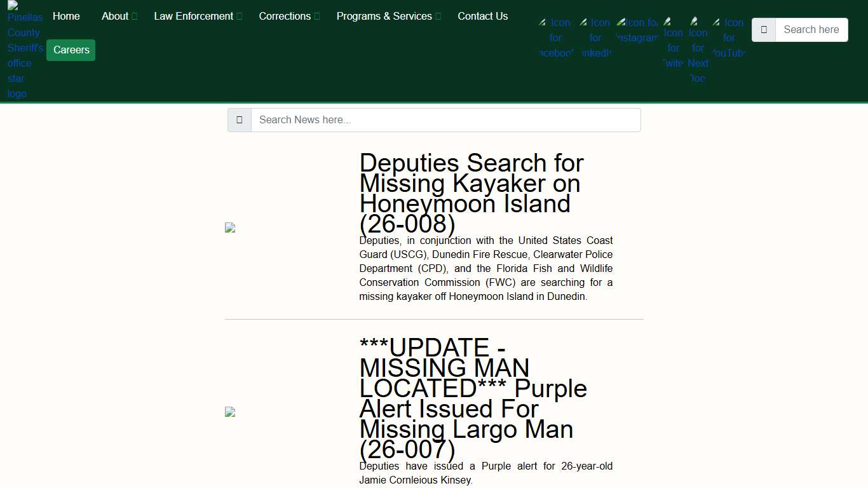This screenshot has width=868, height=488.
Task: Open the LinkedIn icon link
Action: coord(595,38)
